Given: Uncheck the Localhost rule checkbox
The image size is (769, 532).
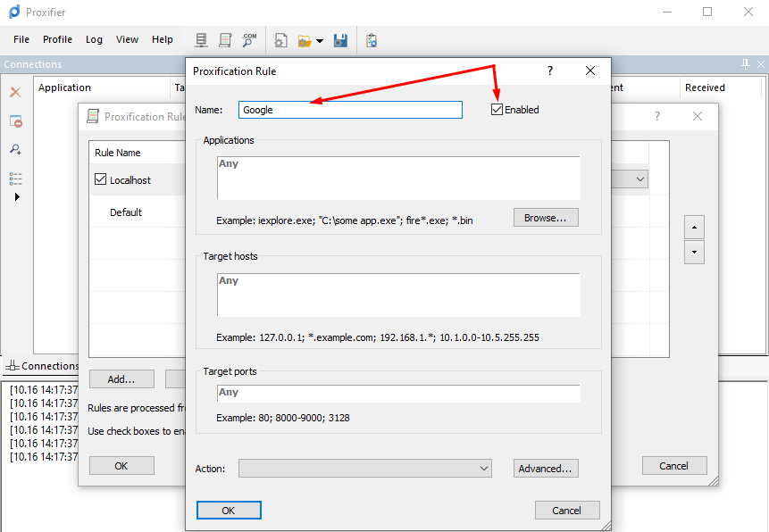Looking at the screenshot, I should pyautogui.click(x=100, y=179).
